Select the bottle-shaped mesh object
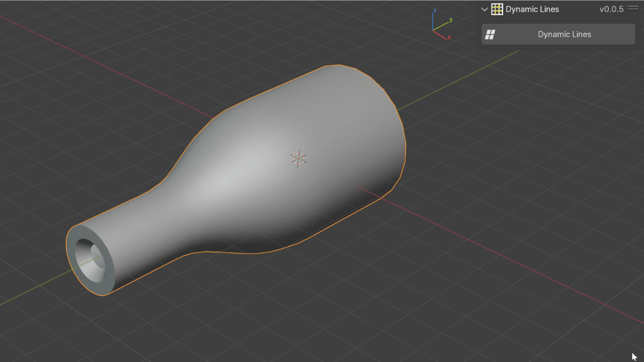The width and height of the screenshot is (644, 362). 236,181
